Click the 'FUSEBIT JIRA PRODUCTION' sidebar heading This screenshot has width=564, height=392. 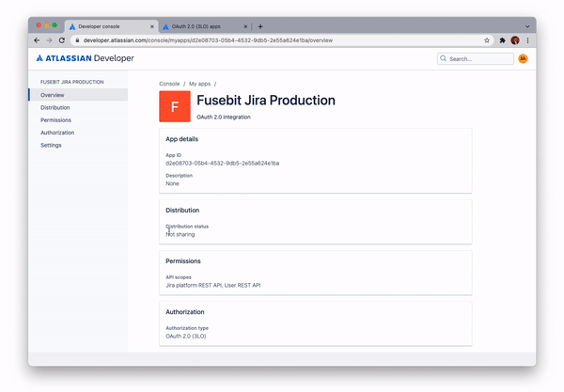coord(72,82)
